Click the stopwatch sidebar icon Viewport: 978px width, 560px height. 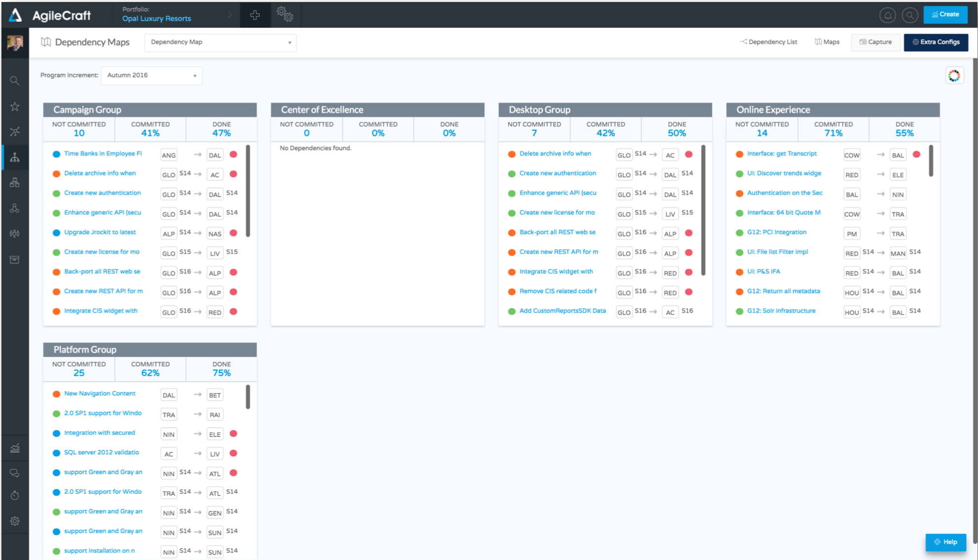(x=15, y=495)
